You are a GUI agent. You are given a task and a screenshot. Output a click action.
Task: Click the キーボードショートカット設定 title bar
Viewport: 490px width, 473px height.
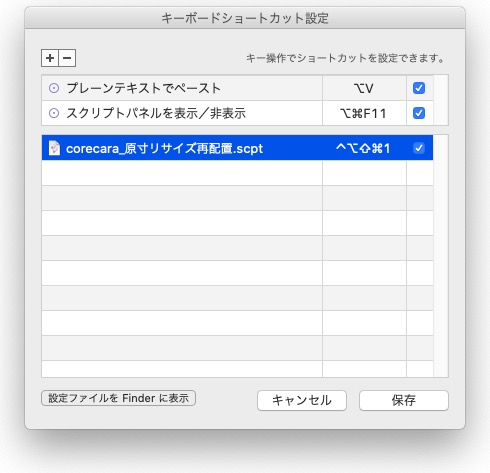pyautogui.click(x=245, y=18)
